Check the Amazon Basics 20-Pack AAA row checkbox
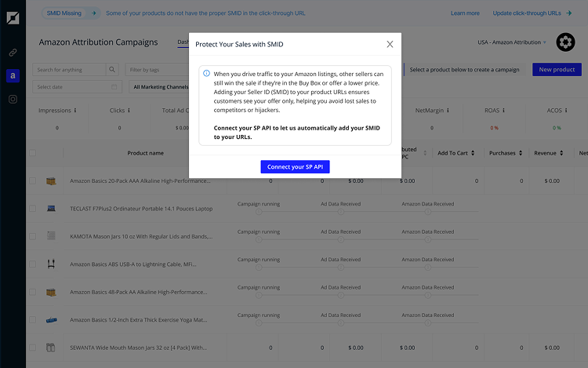This screenshot has width=588, height=368. pos(33,180)
